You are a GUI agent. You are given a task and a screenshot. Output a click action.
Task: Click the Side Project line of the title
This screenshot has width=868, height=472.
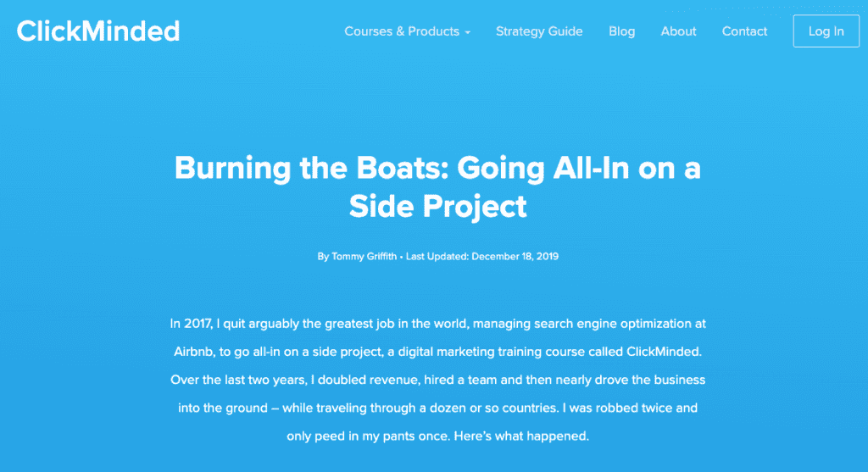[437, 206]
